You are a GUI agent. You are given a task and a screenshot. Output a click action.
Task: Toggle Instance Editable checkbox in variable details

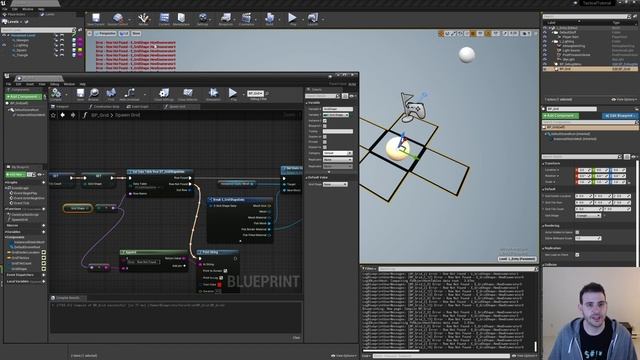pos(324,121)
